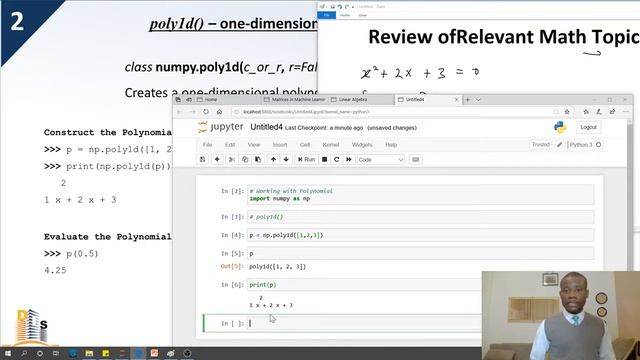Select the cell with p = np.poly1d([1,2,3])
Image resolution: width=640 pixels, height=360 pixels.
pos(420,235)
